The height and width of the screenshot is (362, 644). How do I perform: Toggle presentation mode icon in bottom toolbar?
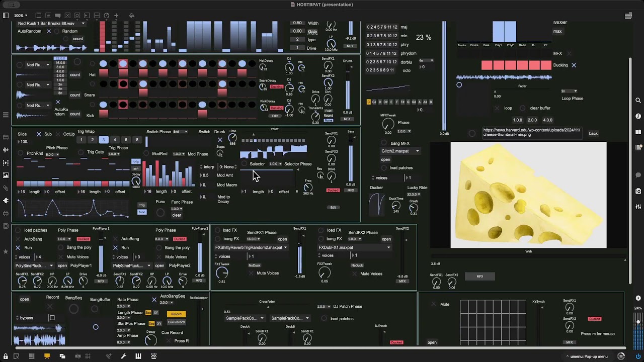[47, 356]
